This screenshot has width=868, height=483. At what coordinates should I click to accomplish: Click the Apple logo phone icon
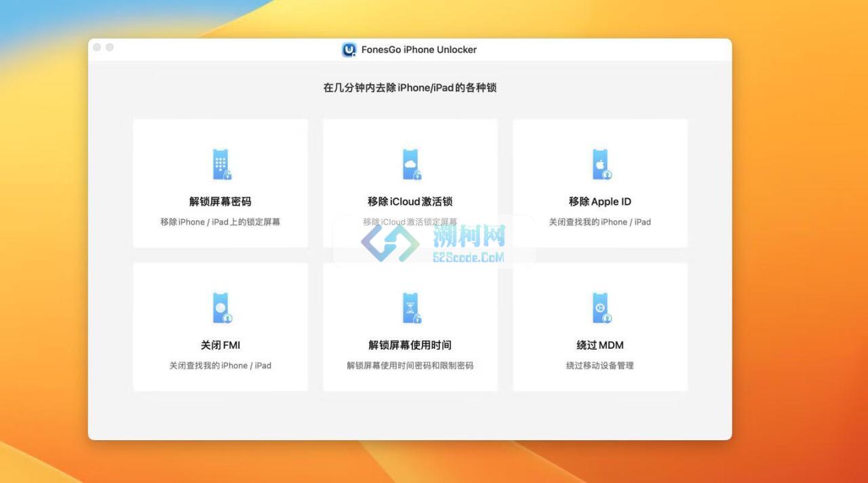(x=601, y=165)
